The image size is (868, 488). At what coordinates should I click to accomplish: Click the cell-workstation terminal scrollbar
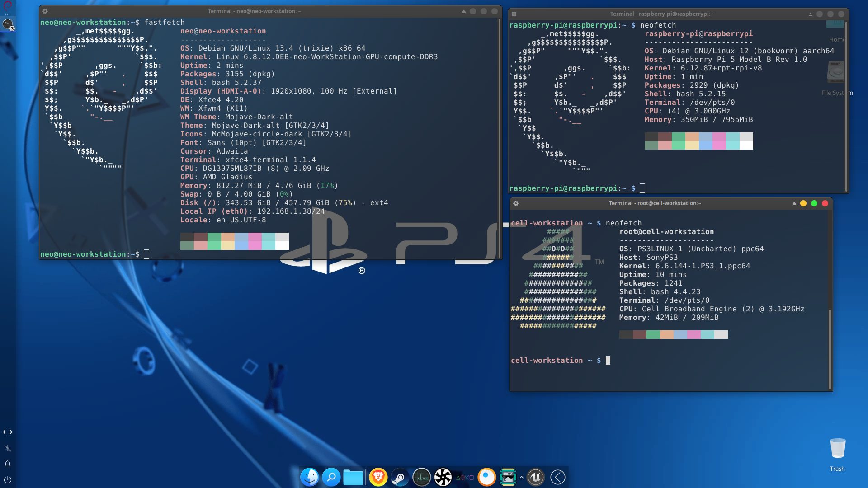pos(830,349)
